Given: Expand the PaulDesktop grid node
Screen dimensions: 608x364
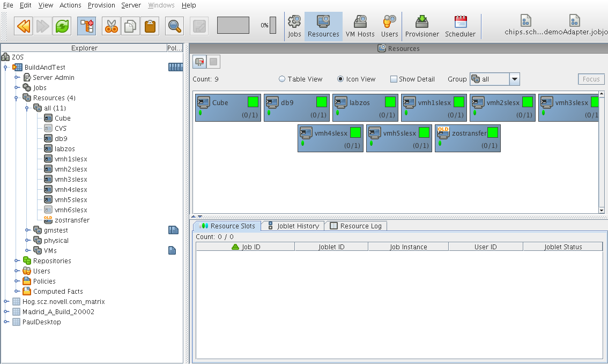Looking at the screenshot, I should [x=6, y=322].
